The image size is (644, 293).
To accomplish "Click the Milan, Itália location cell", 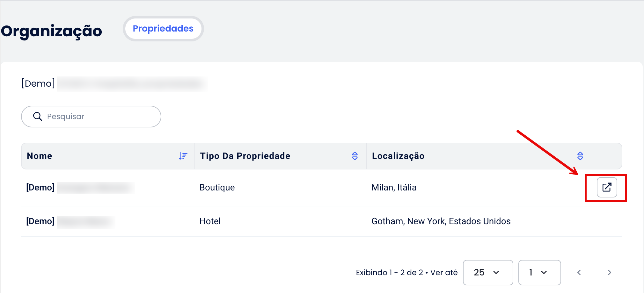I will [394, 187].
